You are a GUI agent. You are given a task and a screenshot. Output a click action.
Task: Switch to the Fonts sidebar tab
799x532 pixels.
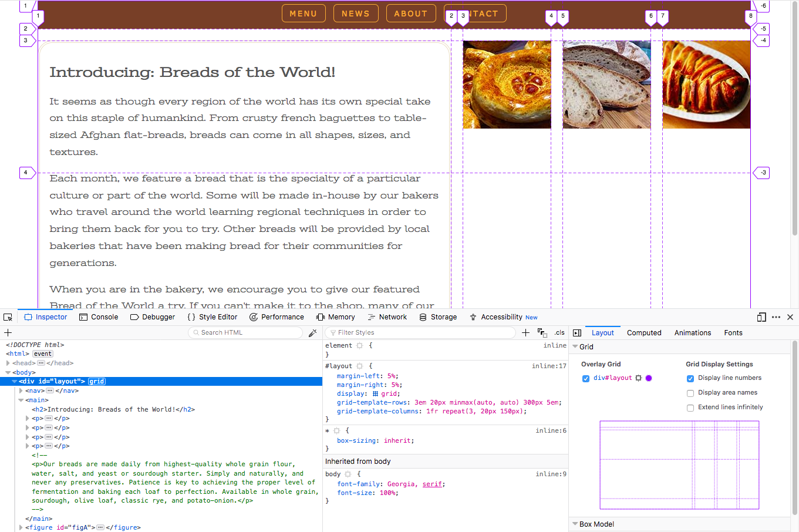pyautogui.click(x=733, y=333)
